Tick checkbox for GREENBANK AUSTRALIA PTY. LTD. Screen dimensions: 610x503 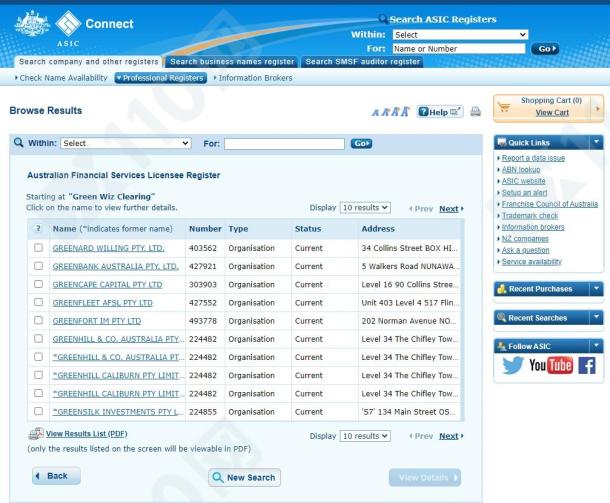click(x=38, y=266)
